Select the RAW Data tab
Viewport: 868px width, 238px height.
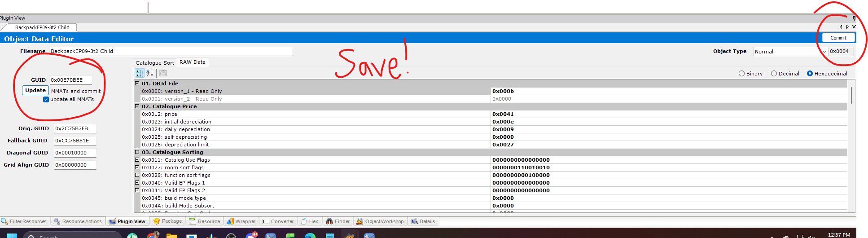(x=193, y=62)
